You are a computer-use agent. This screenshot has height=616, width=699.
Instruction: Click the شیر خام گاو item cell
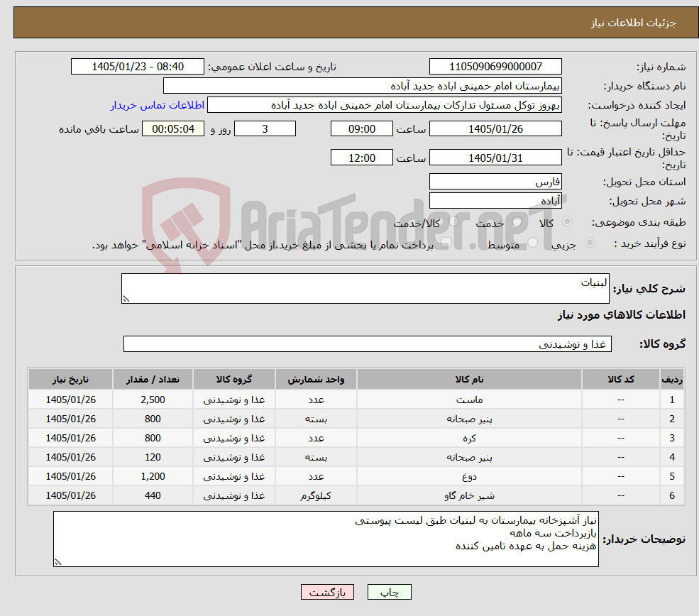[x=469, y=495]
